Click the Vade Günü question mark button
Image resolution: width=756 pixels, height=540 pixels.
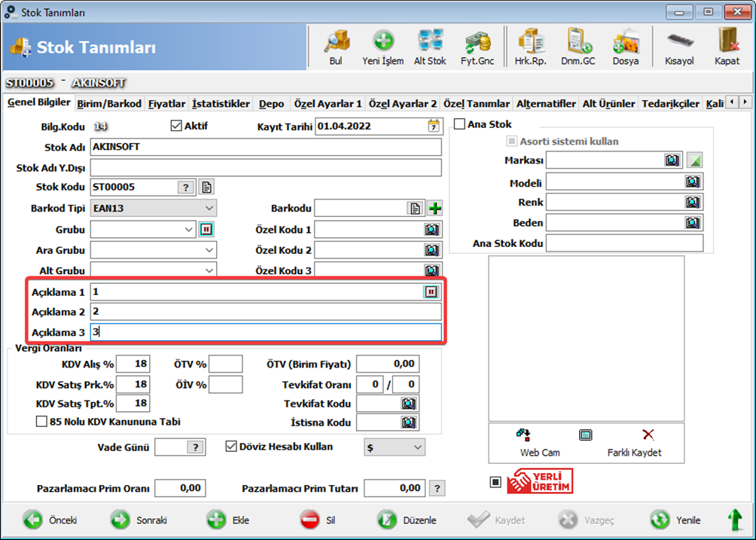pyautogui.click(x=195, y=447)
